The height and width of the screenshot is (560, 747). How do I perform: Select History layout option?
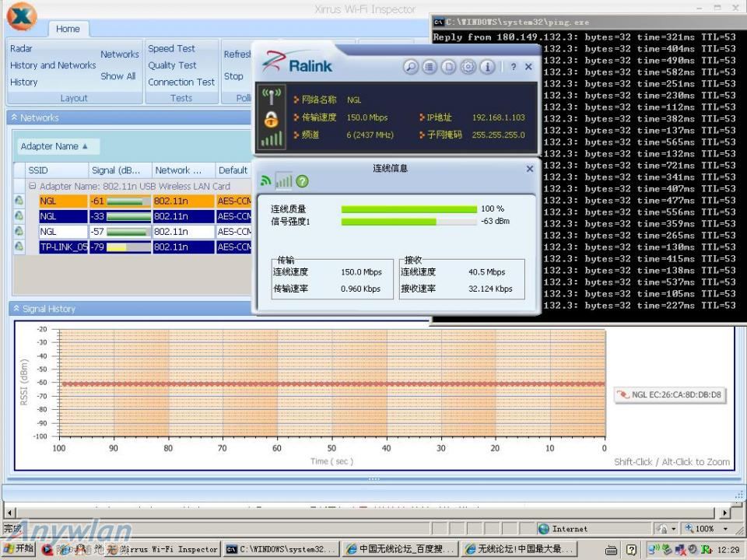(x=24, y=82)
